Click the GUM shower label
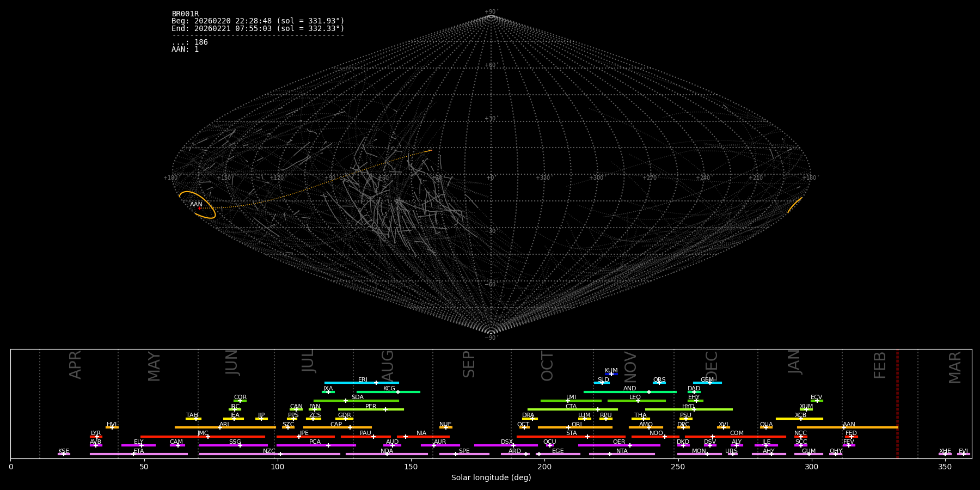This screenshot has width=980, height=490. coord(808,451)
